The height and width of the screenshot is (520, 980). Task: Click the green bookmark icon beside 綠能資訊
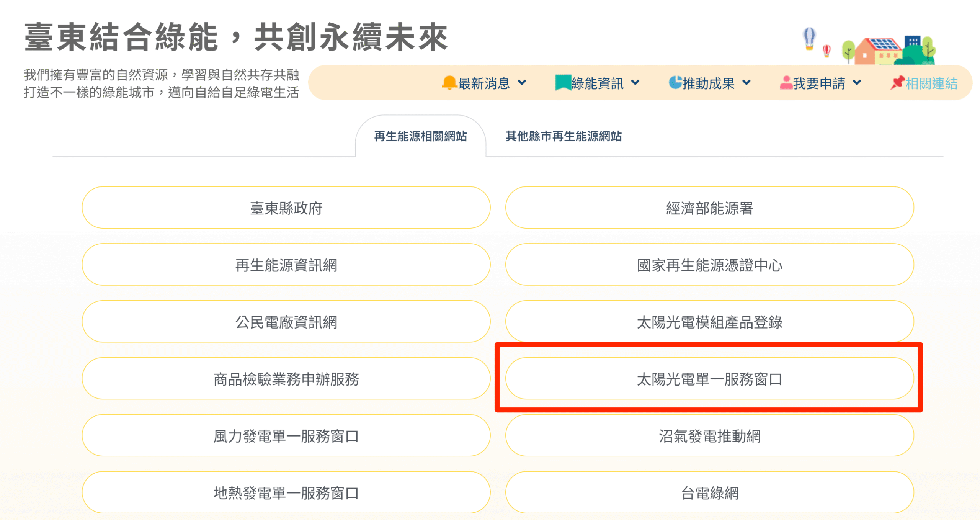[563, 83]
